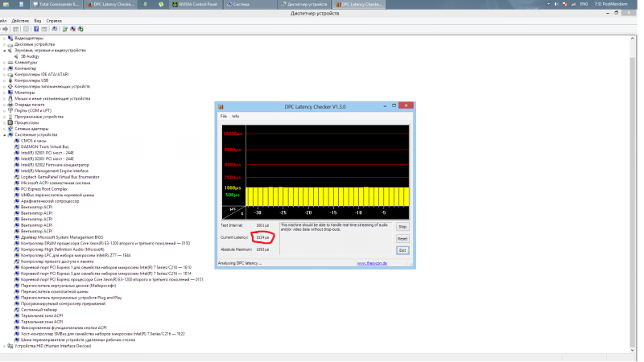Expand the Видеоадаптеры tree node

5,38
